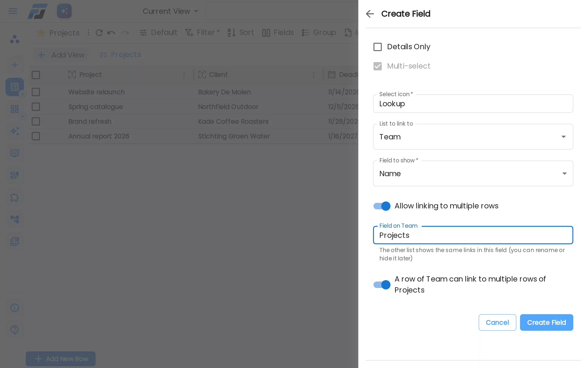
Task: Click the search bar in the top bar
Action: pyautogui.click(x=281, y=11)
